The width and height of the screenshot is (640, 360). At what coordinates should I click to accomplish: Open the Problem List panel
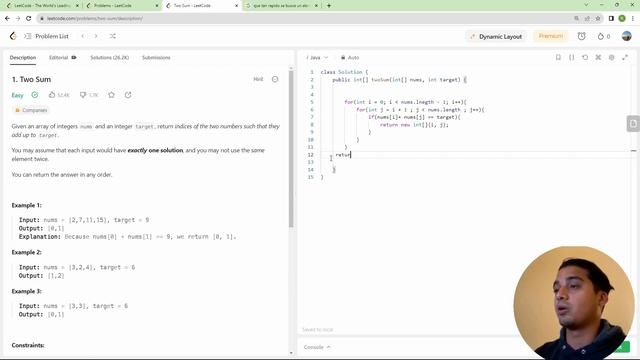(47, 36)
